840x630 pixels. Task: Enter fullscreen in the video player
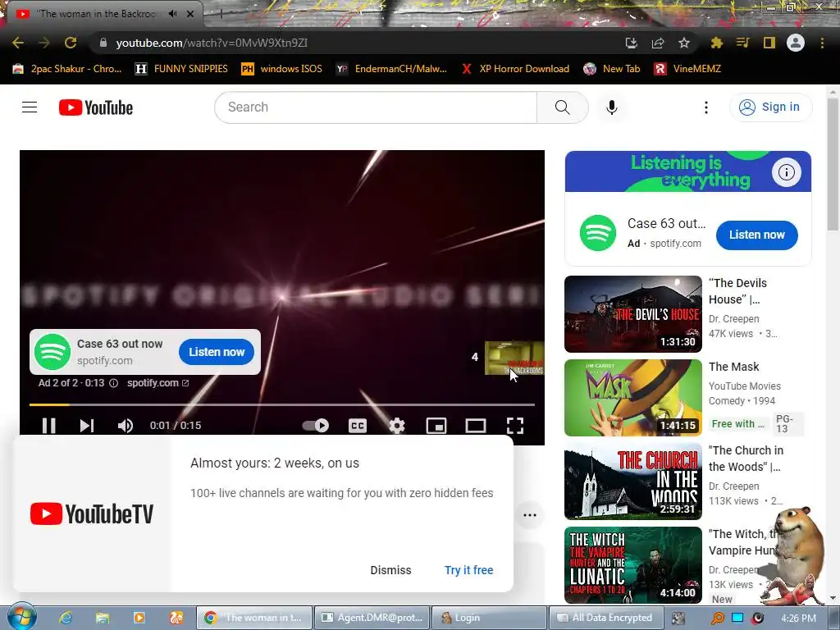515,426
